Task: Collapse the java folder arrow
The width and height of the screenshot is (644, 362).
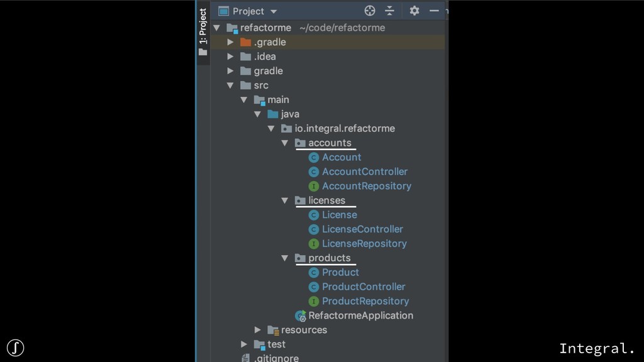Action: tap(257, 114)
